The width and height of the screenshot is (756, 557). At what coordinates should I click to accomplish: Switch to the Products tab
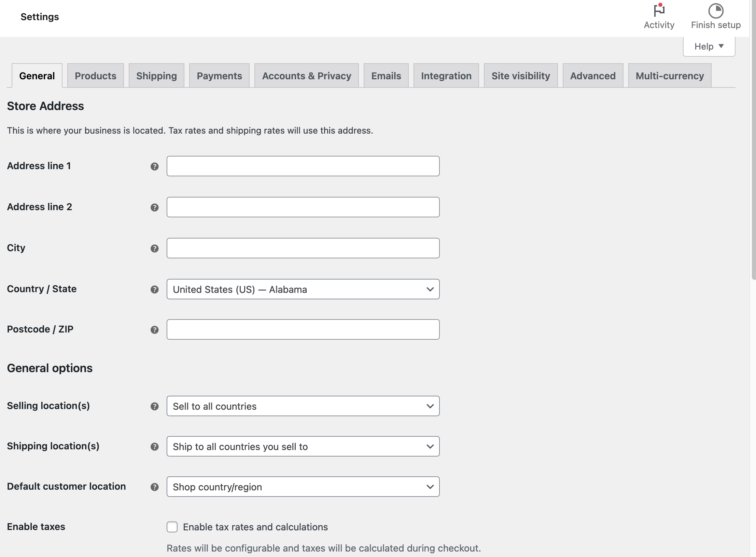95,76
